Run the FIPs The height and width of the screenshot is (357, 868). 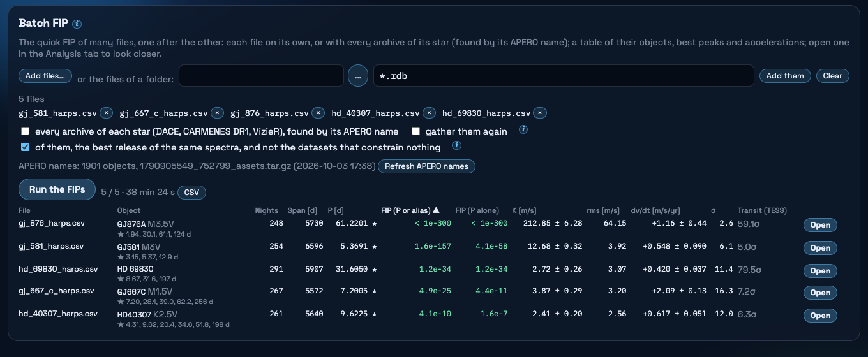pyautogui.click(x=57, y=189)
